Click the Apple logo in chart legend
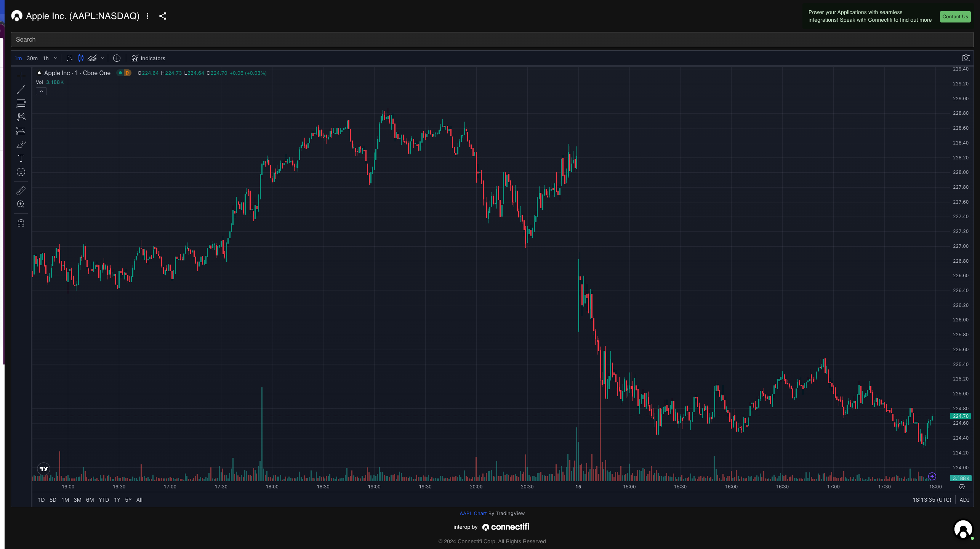Image resolution: width=980 pixels, height=549 pixels. (x=39, y=73)
